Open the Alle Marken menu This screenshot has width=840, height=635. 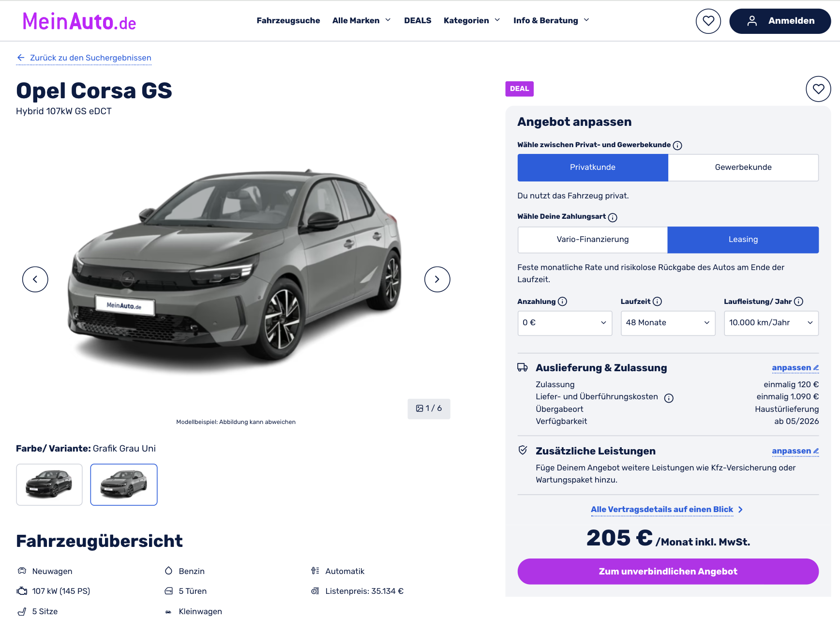point(361,20)
